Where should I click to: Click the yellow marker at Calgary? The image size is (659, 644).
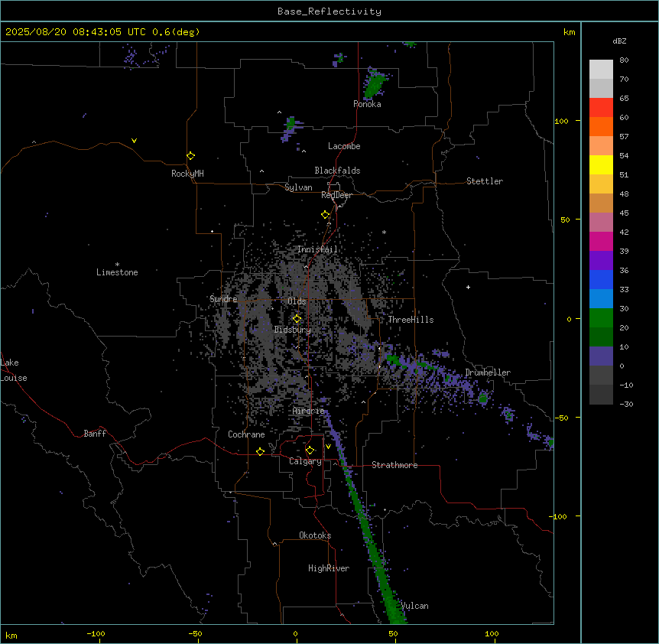(x=310, y=450)
